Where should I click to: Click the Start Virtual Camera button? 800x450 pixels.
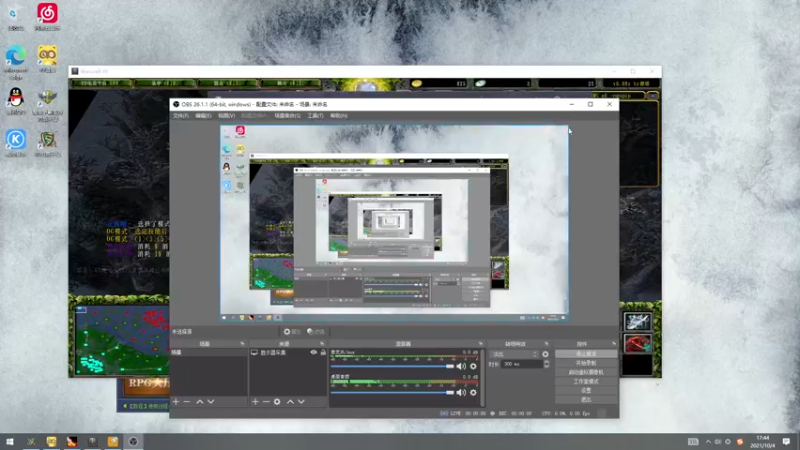(x=586, y=372)
